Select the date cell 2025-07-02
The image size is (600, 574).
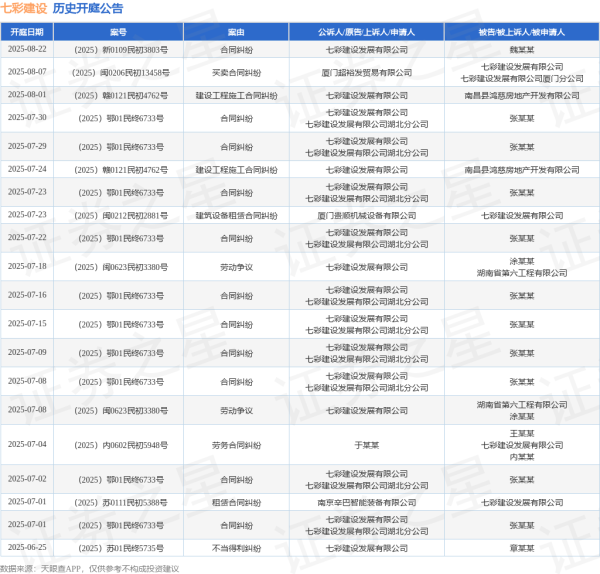pyautogui.click(x=27, y=479)
